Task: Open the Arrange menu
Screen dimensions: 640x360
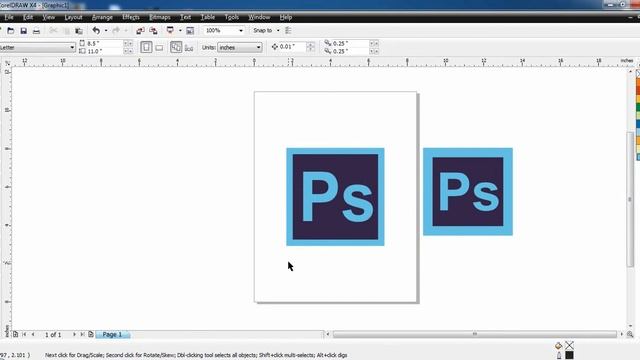Action: (102, 17)
